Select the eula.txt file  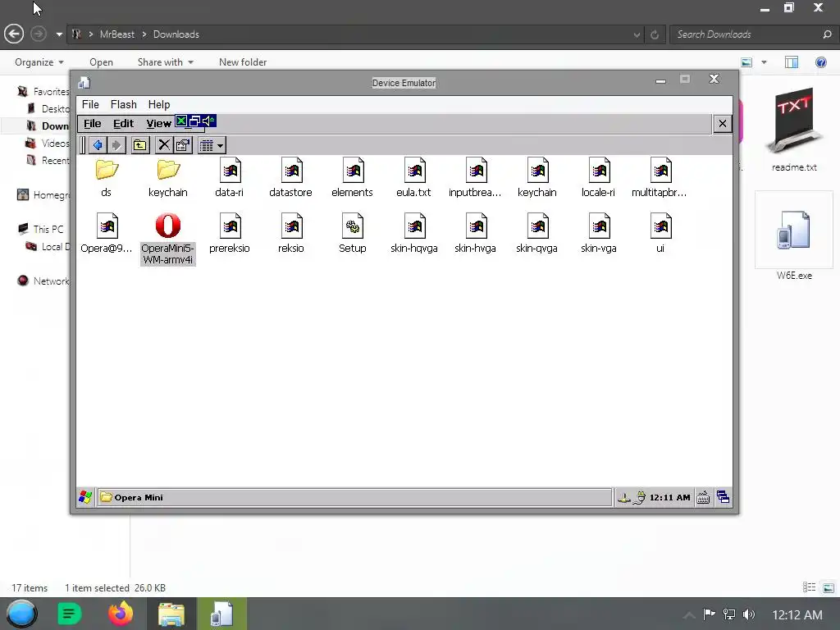(413, 178)
